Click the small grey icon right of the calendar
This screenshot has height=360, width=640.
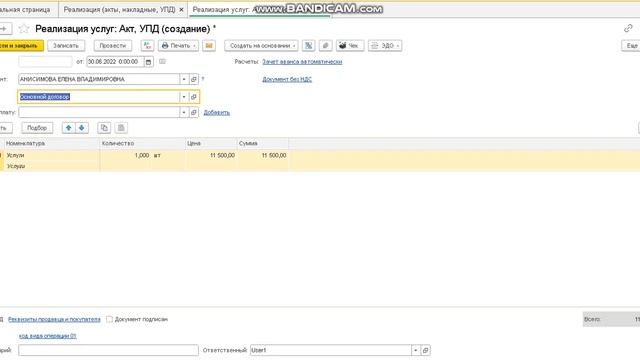[162, 62]
